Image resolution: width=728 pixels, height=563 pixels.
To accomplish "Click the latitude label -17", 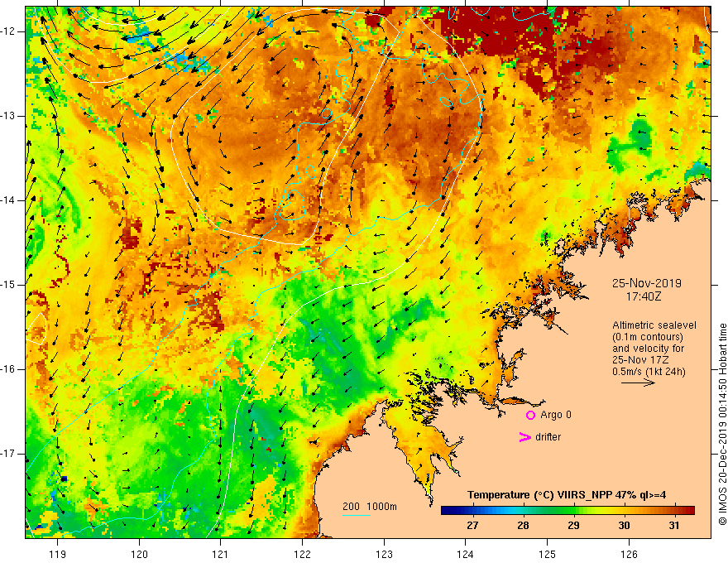I will click(x=9, y=454).
